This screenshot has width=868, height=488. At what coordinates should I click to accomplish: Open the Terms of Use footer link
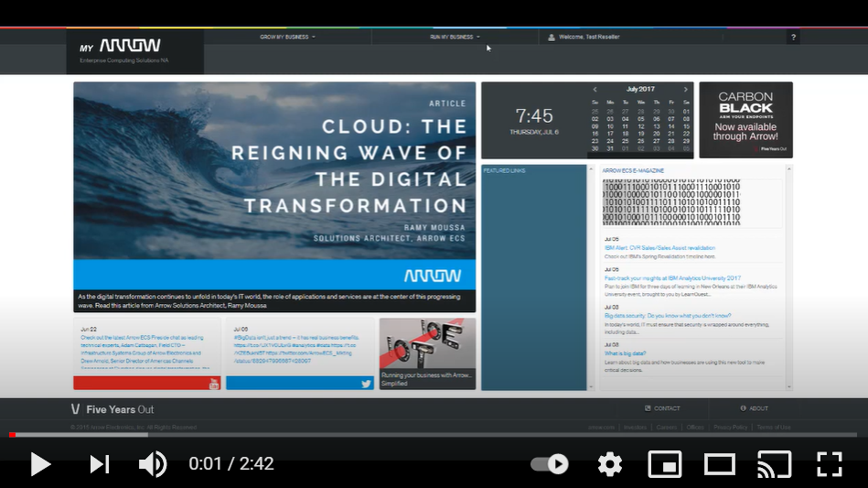pyautogui.click(x=774, y=427)
